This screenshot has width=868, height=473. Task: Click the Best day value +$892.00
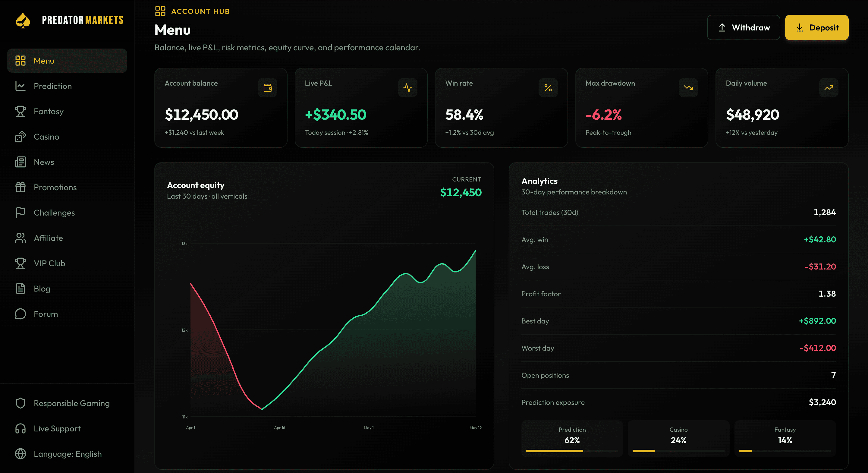click(x=817, y=321)
